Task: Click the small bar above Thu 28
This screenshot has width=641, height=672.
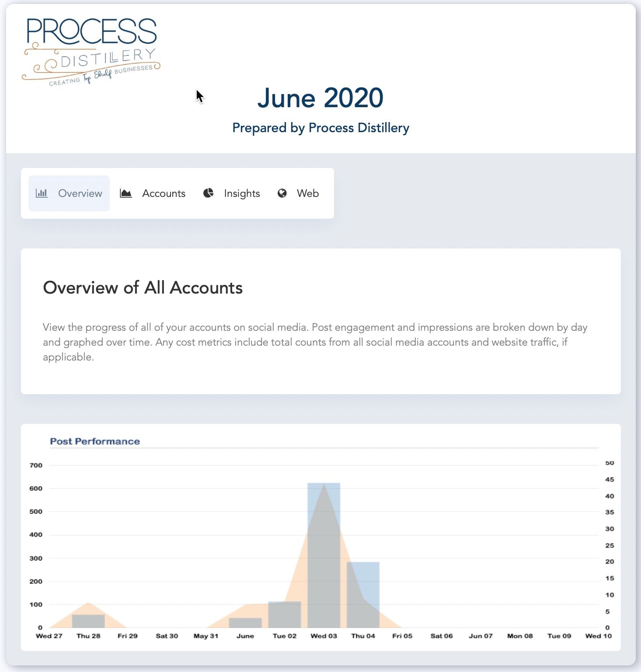Action: [88, 621]
